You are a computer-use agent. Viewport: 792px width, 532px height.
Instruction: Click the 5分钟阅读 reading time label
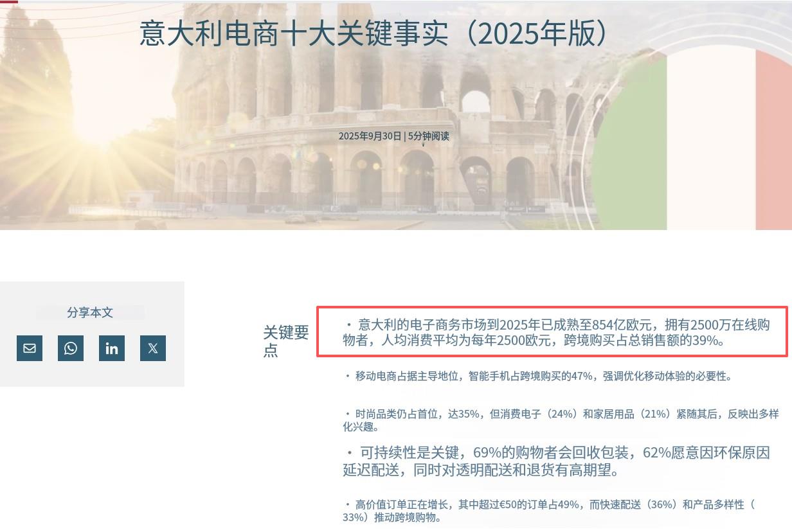pos(429,136)
